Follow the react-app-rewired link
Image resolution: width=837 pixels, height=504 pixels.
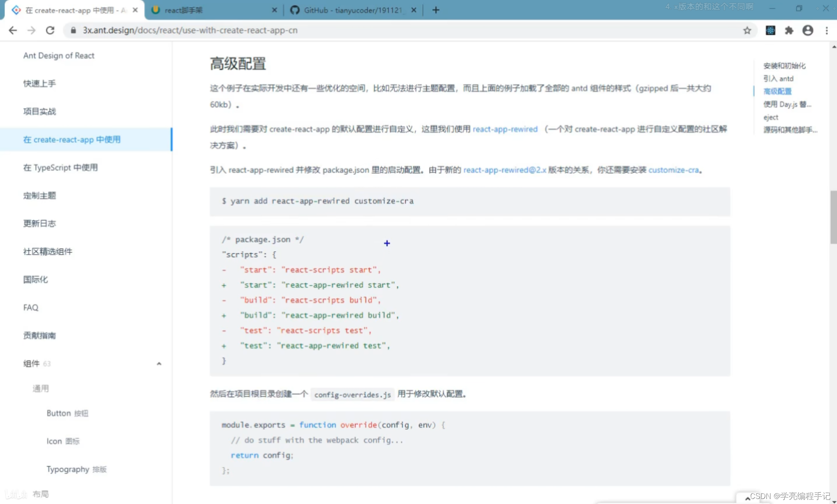(x=505, y=129)
